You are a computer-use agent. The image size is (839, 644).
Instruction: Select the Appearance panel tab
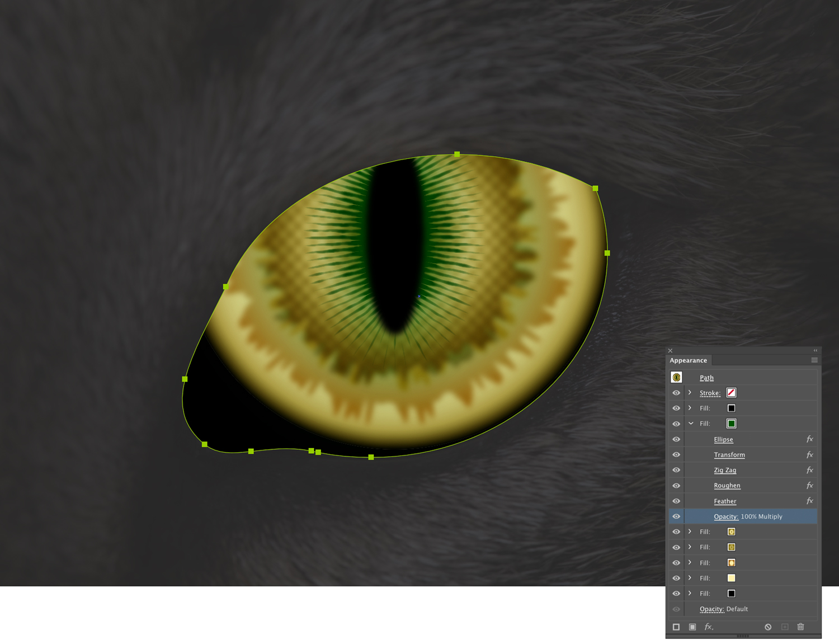[688, 360]
